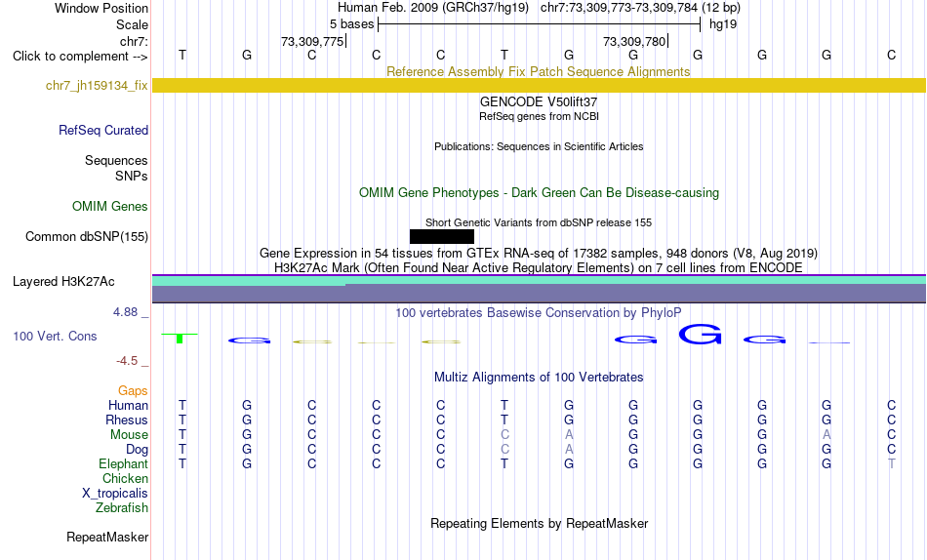Image resolution: width=927 pixels, height=560 pixels.
Task: Click the Rhesus species label
Action: coord(127,420)
